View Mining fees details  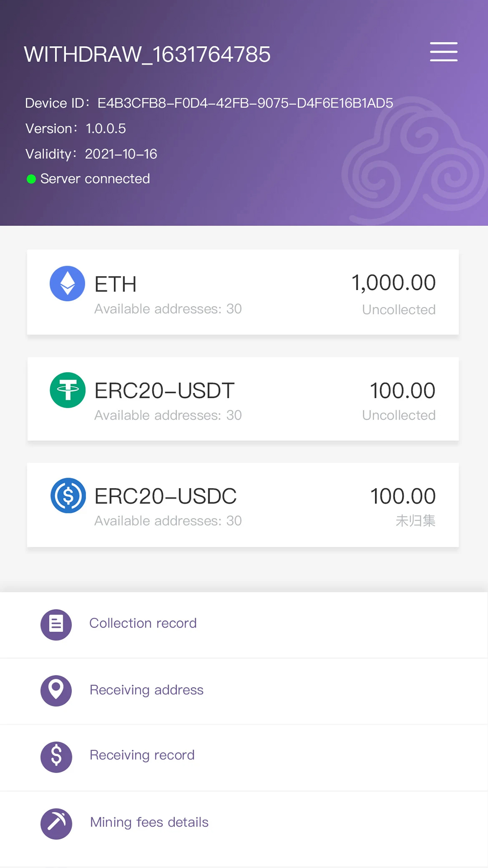point(149,822)
